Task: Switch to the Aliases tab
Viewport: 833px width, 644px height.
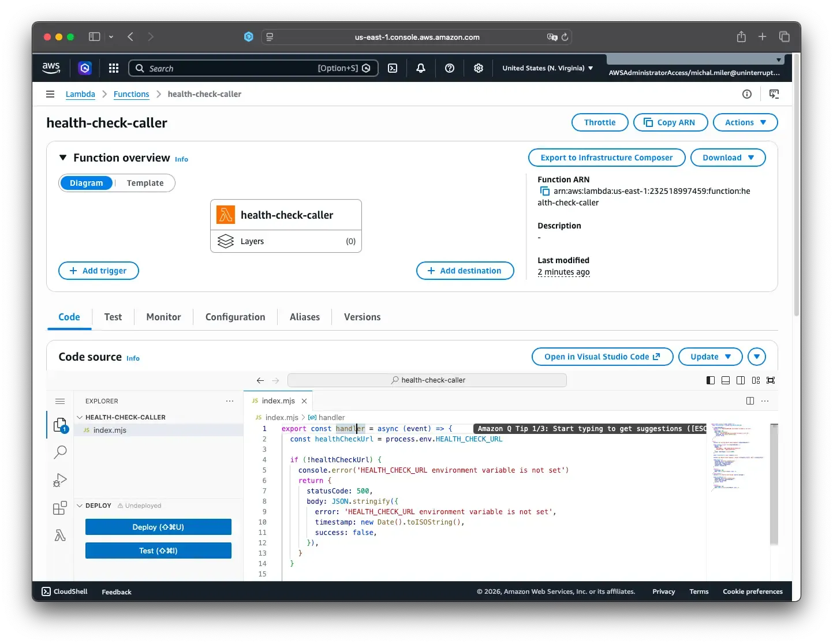Action: tap(305, 317)
